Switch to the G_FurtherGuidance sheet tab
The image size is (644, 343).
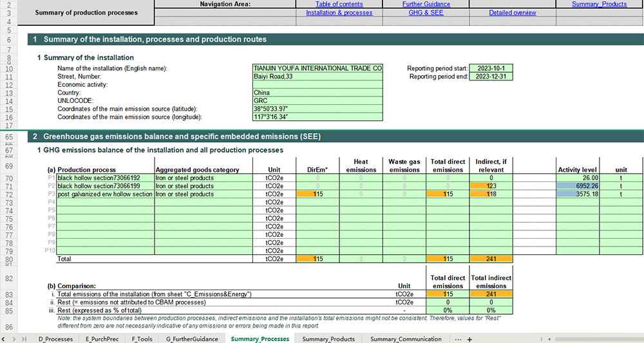(x=191, y=338)
